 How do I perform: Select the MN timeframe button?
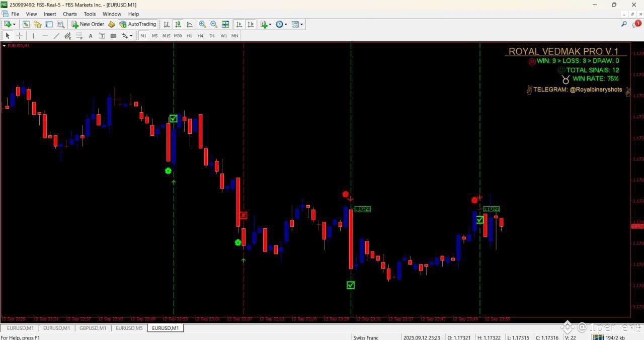pyautogui.click(x=235, y=36)
